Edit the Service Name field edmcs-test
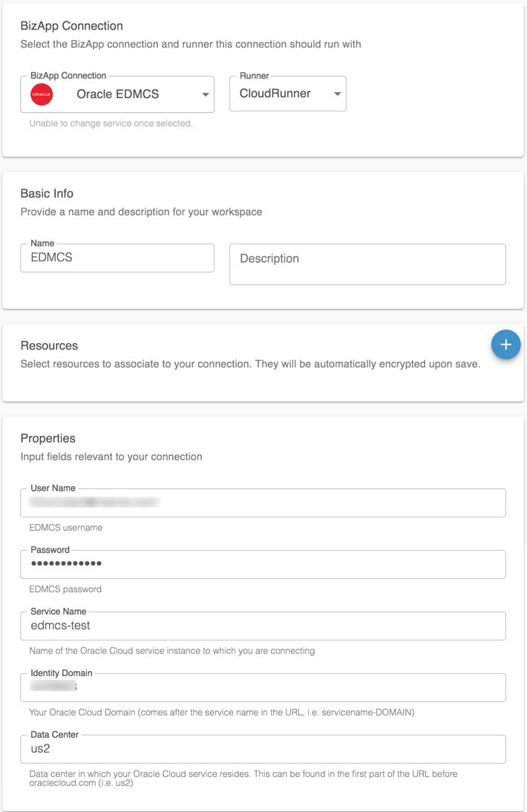Image resolution: width=527 pixels, height=812 pixels. 263,626
